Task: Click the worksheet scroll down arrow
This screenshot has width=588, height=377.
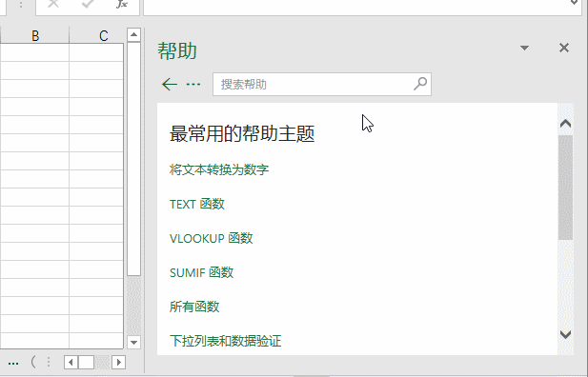Action: click(133, 342)
